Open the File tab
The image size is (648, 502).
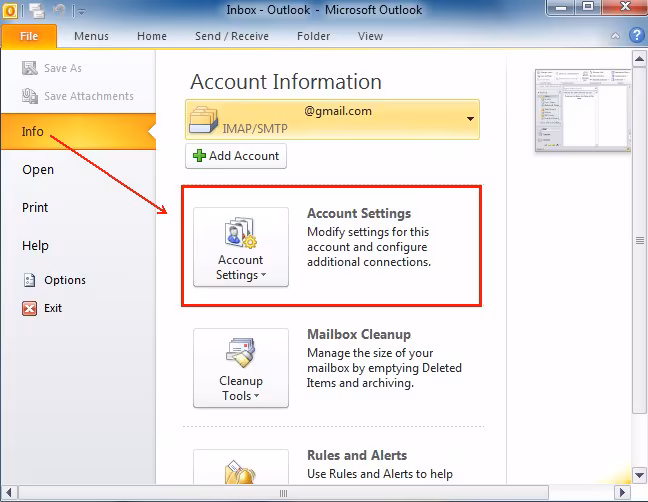tap(29, 36)
